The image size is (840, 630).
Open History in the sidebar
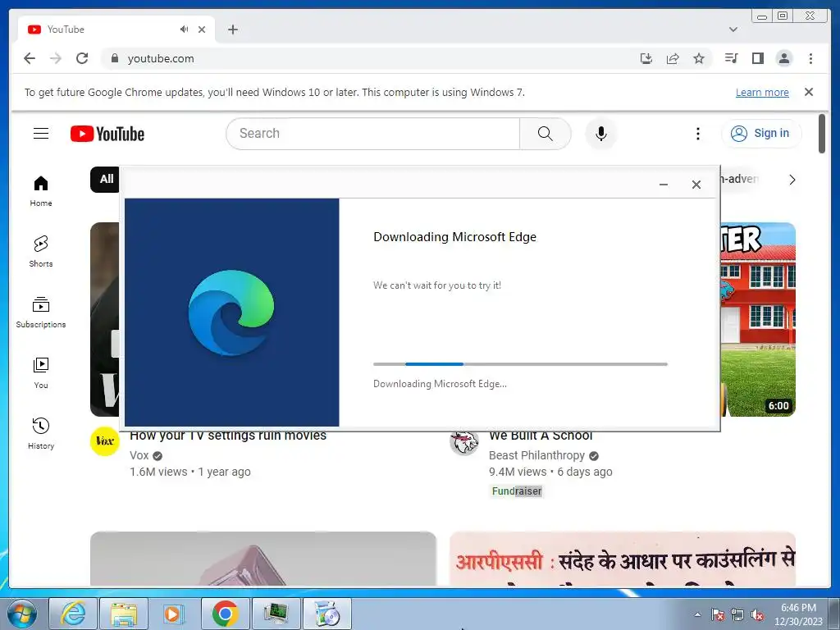coord(41,433)
